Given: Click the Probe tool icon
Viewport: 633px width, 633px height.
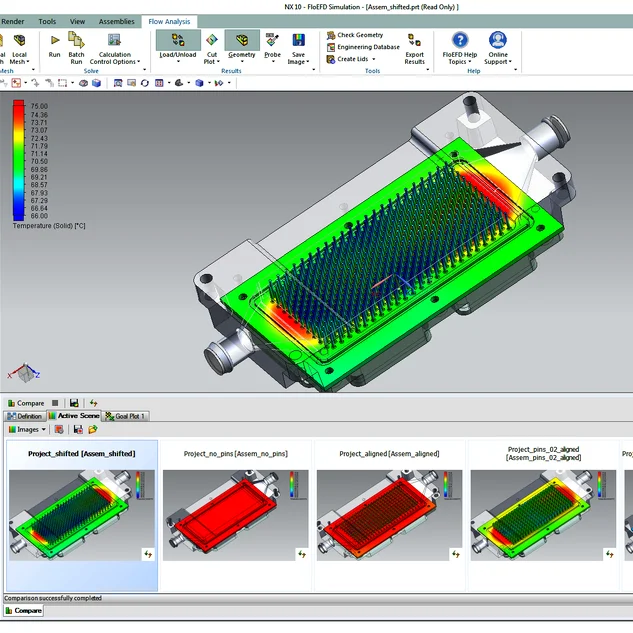Looking at the screenshot, I should 272,40.
